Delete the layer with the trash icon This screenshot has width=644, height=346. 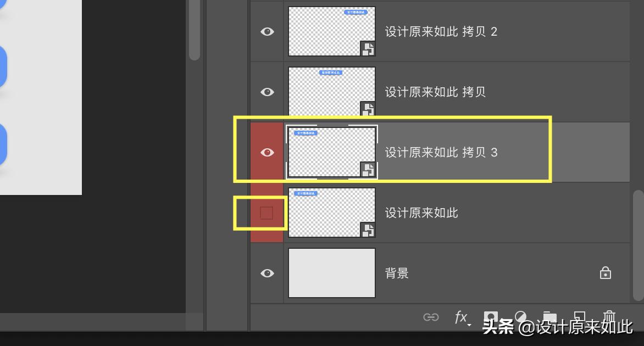point(609,316)
